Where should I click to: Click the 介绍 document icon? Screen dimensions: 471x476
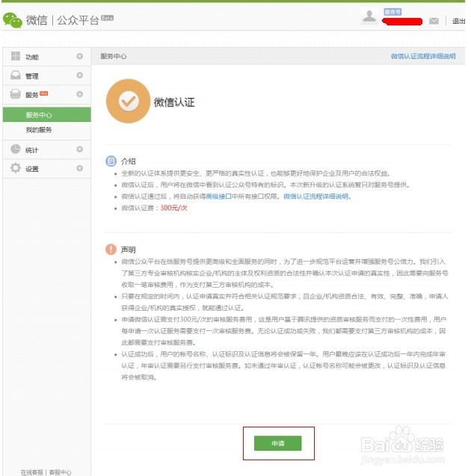pyautogui.click(x=111, y=161)
